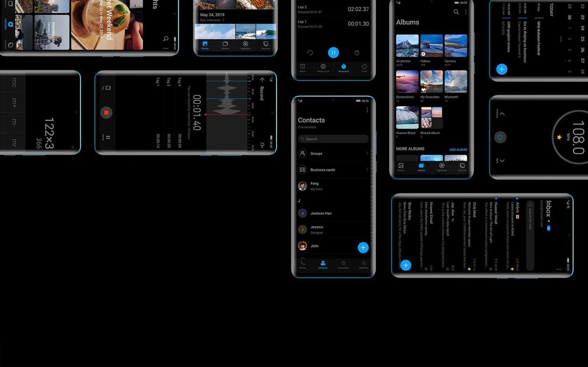Pause the stopwatch with the blue button
This screenshot has width=588, height=367.
coord(333,52)
